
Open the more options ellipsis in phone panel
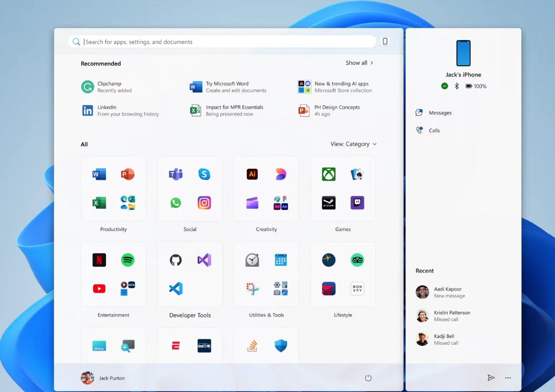click(x=508, y=378)
